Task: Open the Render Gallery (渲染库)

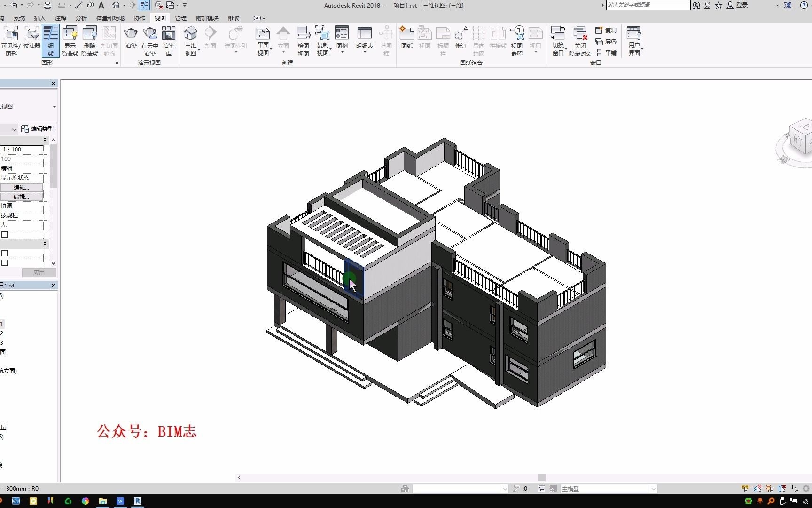Action: pos(169,41)
